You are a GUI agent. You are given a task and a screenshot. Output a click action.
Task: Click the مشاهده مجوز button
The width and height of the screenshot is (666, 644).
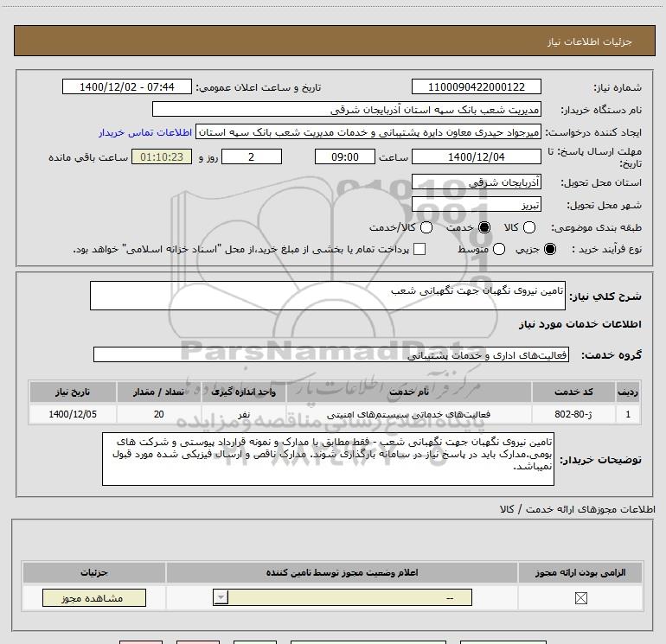(x=94, y=597)
